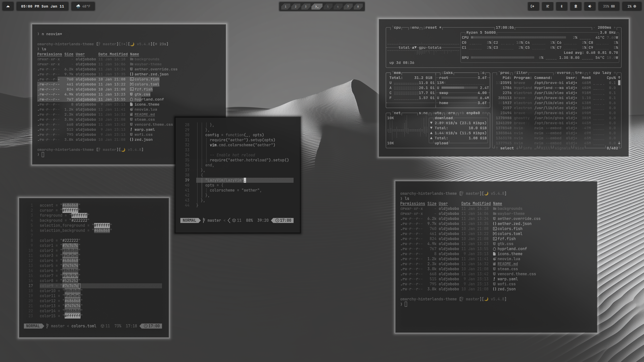Open the btop 'menu' item

[415, 27]
